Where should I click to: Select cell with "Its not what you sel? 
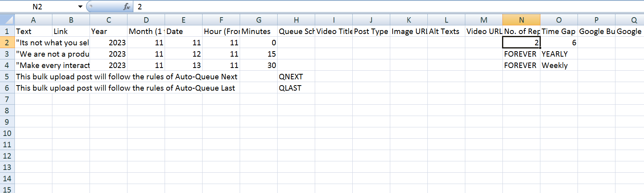pyautogui.click(x=52, y=43)
